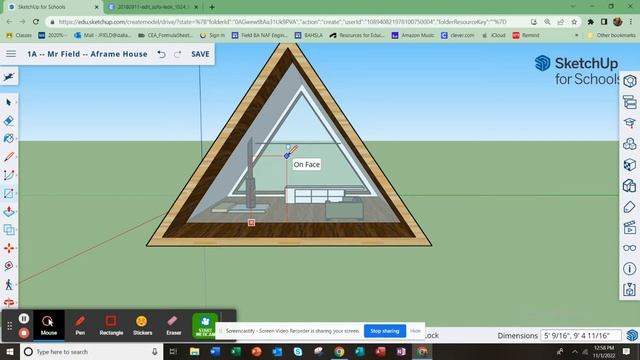This screenshot has height=360, width=640.
Task: Click the SketchUp logo in status bar
Action: [632, 335]
